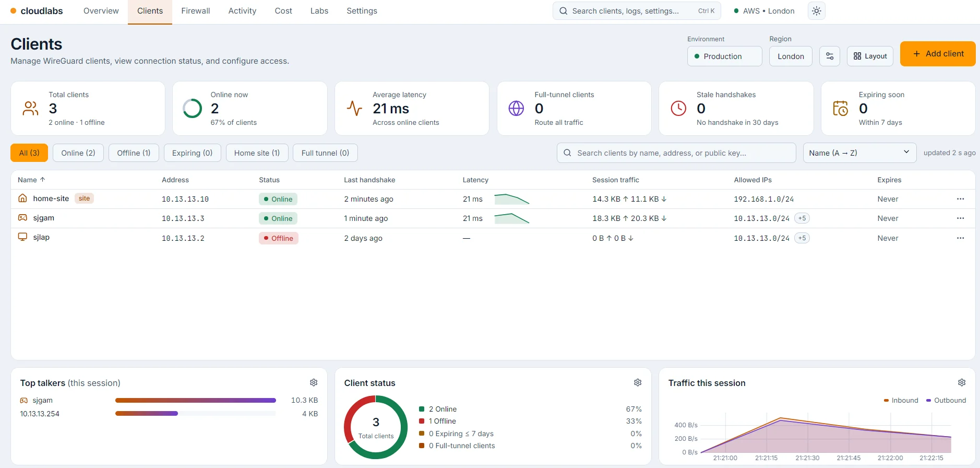Focus the global search clients, logs, settings field
980x468 pixels.
[637, 11]
